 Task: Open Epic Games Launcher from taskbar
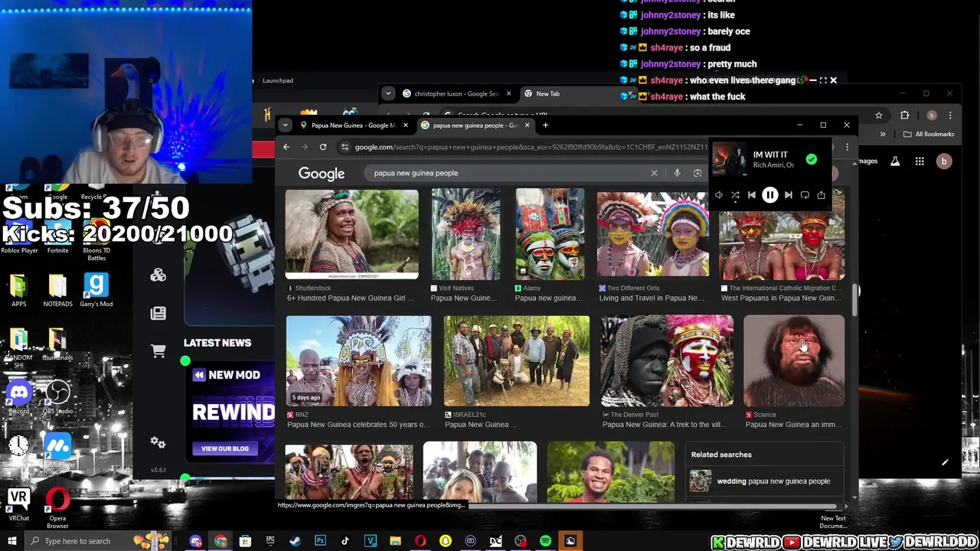(269, 541)
